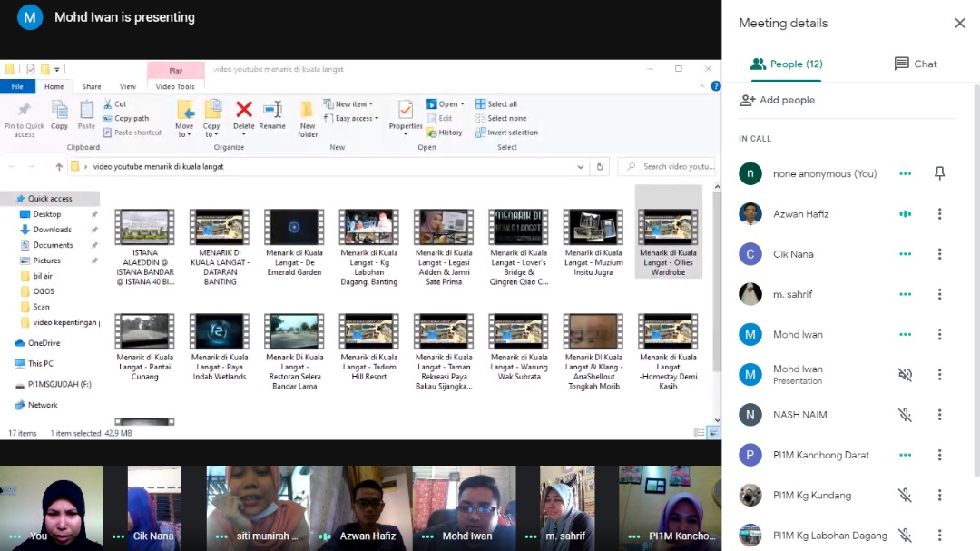Toggle the muted mic for PI1M Kg Kundang
This screenshot has height=551, width=980.
point(905,495)
